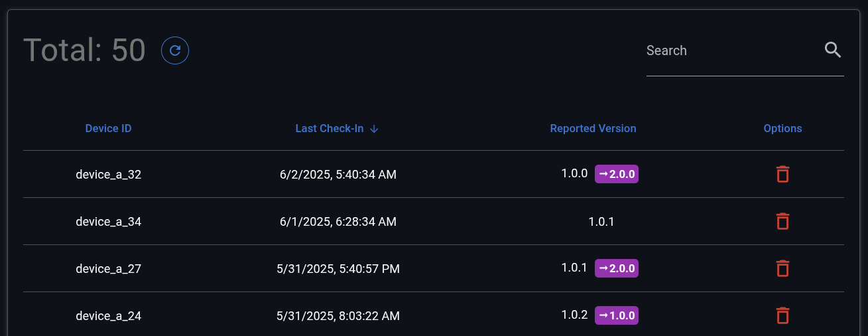Click the refresh devices icon
This screenshot has height=336, width=868.
coord(175,50)
